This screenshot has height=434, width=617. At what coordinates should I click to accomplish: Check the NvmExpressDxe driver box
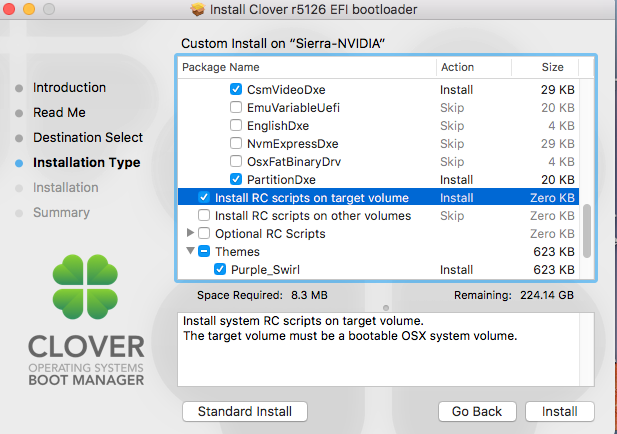(x=236, y=143)
